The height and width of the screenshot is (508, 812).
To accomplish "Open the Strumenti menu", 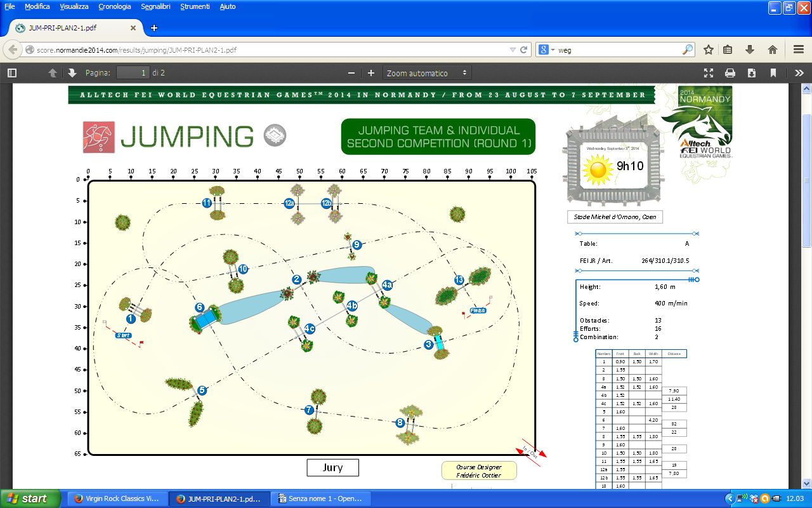I will [195, 6].
